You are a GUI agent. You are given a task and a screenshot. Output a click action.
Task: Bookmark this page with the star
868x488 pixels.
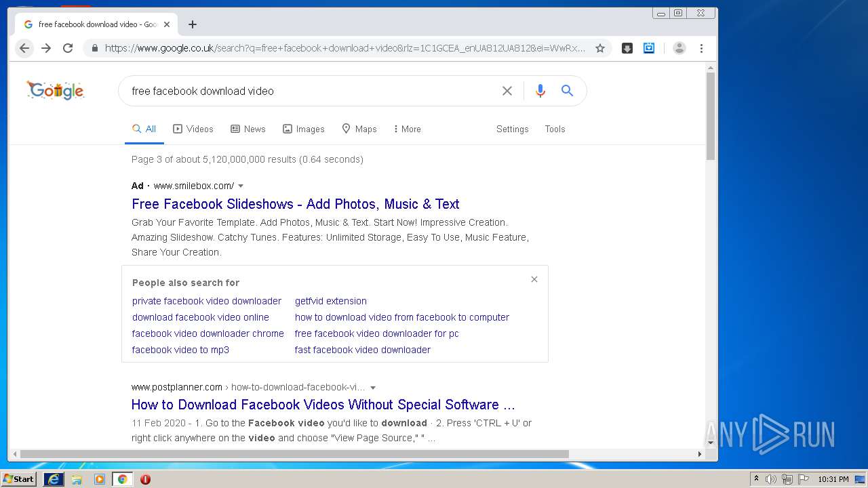click(599, 48)
